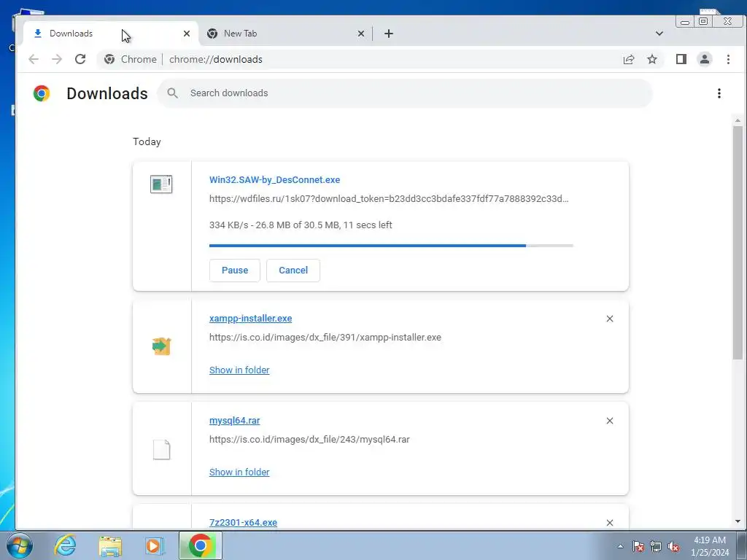Open the muted volume tray icon
The height and width of the screenshot is (560, 747).
point(673,546)
